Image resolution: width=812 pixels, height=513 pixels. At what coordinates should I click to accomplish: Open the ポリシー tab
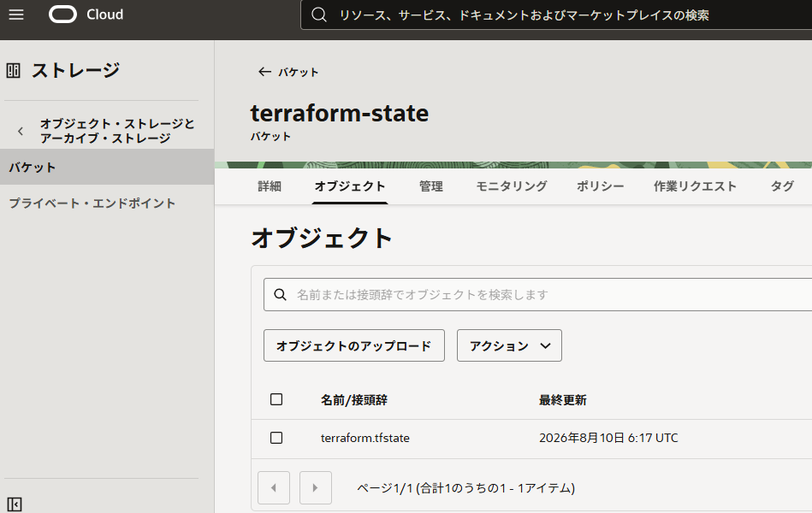click(x=601, y=186)
